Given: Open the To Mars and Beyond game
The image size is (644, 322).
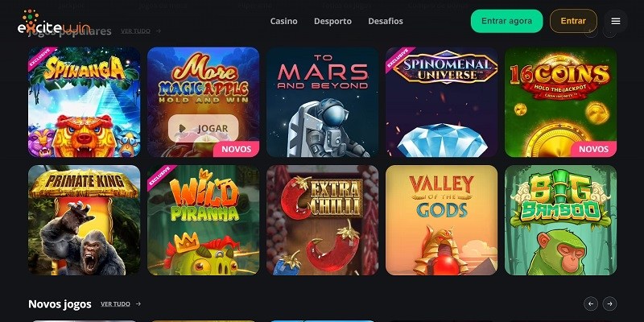Looking at the screenshot, I should click(323, 102).
